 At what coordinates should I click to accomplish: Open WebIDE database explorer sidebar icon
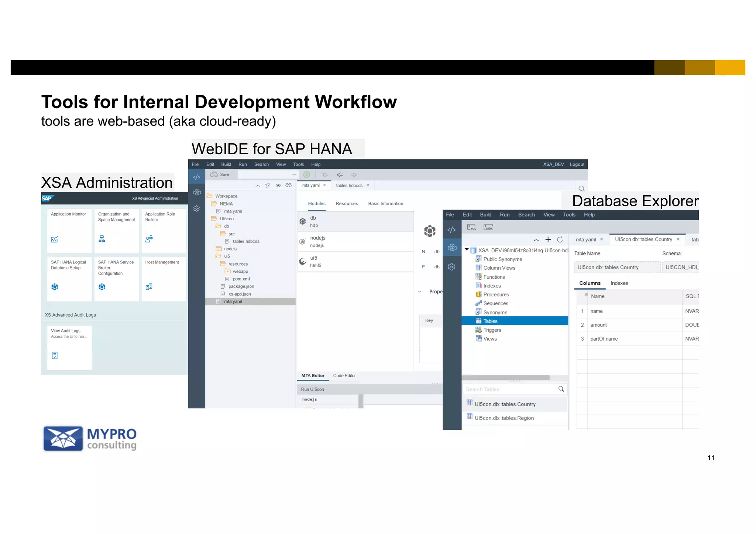[x=197, y=192]
